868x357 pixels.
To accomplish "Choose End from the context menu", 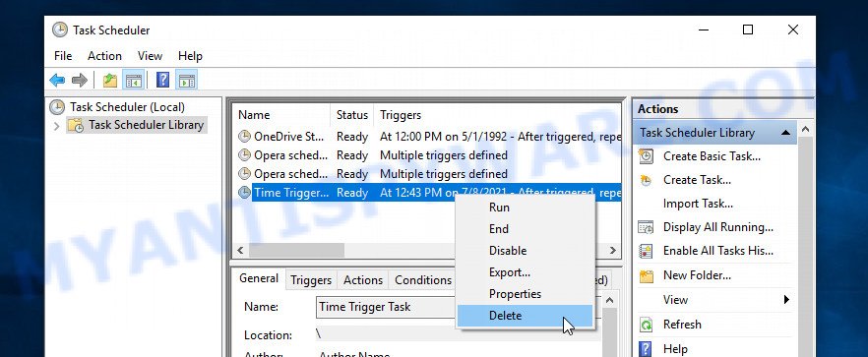I will tap(525, 229).
